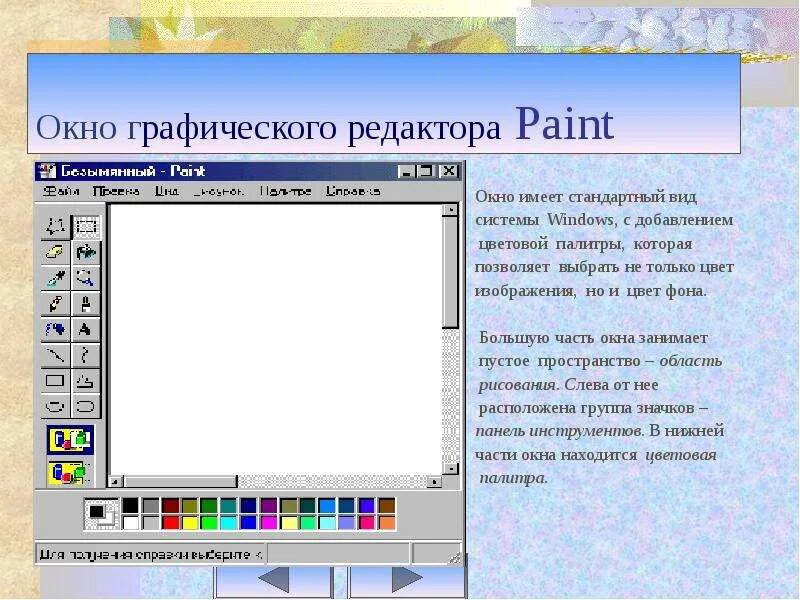
Task: Select the bright yellow palette swatch
Action: coord(190,522)
